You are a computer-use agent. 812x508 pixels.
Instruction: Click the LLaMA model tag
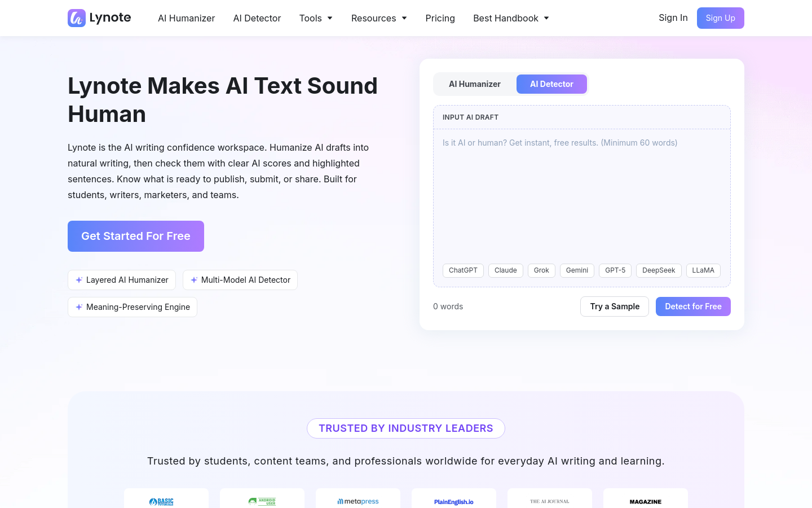(x=703, y=270)
